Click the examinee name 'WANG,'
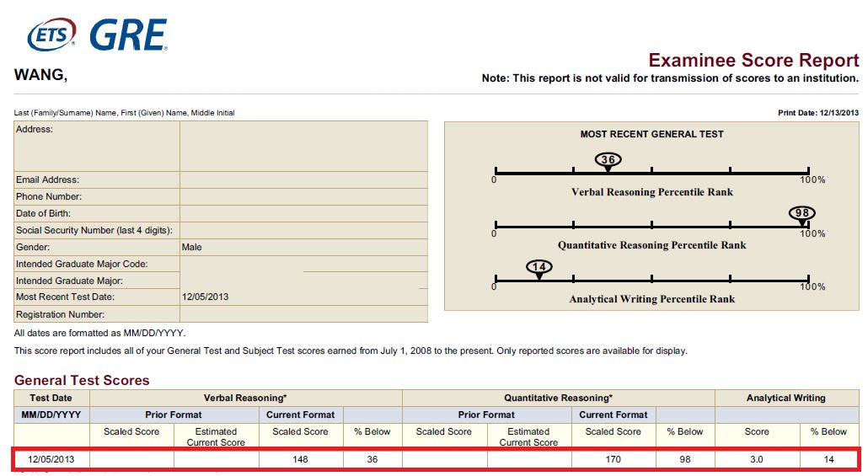 tap(40, 75)
